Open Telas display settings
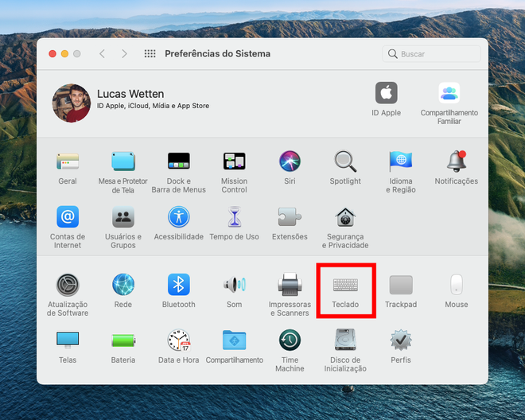Screen dimensions: 525x420 pyautogui.click(x=68, y=340)
